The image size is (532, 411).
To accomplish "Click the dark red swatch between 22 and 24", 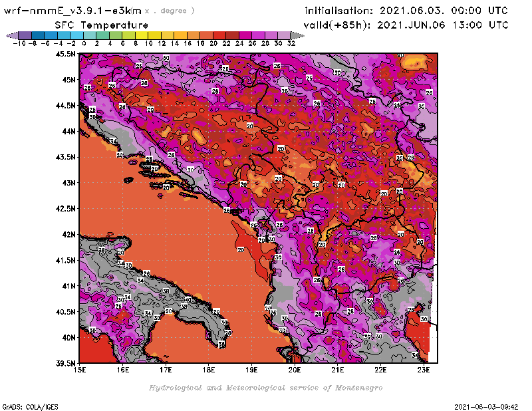I will 232,35.
